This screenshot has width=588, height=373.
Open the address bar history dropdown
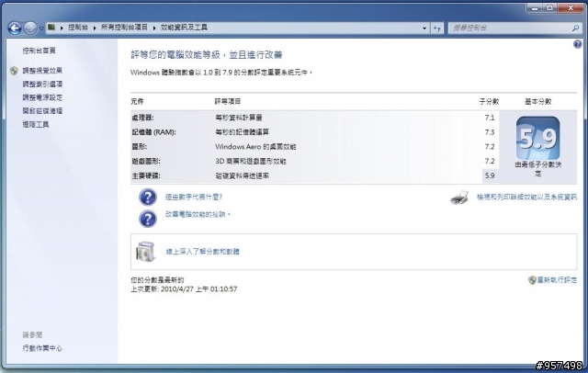(424, 28)
